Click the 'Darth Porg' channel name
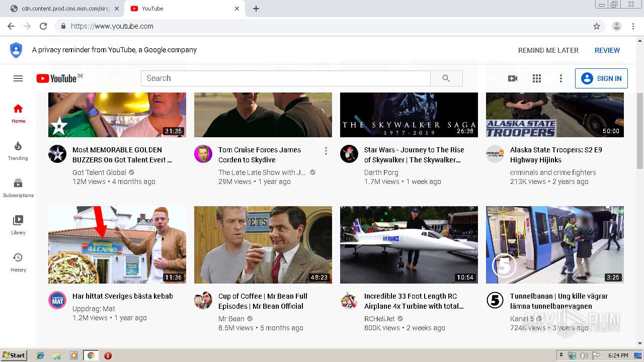Viewport: 644px width, 362px height. point(381,172)
